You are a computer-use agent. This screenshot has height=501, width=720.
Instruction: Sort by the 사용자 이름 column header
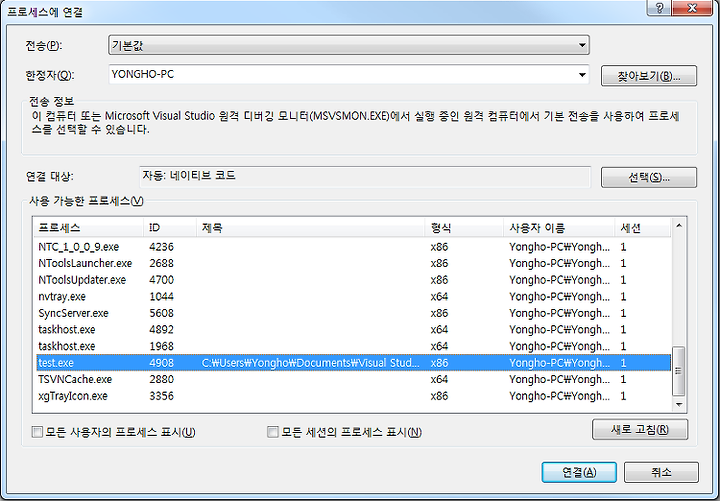point(559,228)
